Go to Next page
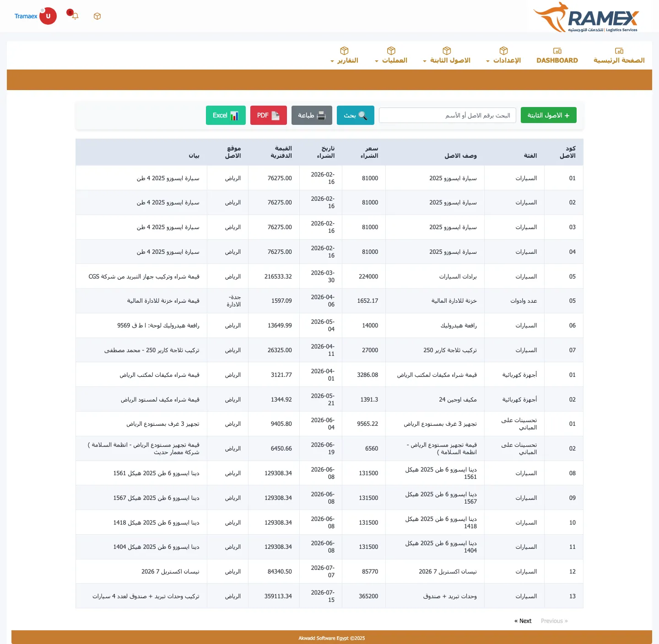This screenshot has width=659, height=644. click(x=523, y=621)
